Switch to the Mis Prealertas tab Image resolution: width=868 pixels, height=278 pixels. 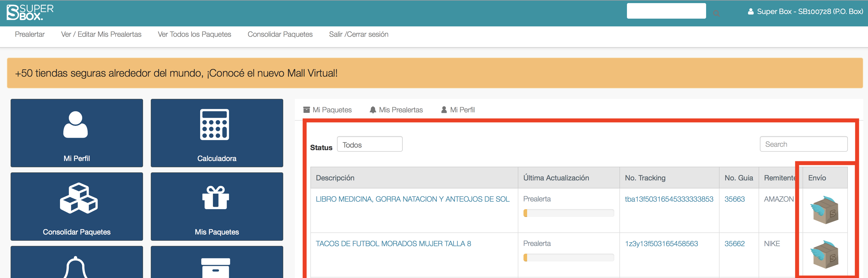click(396, 110)
